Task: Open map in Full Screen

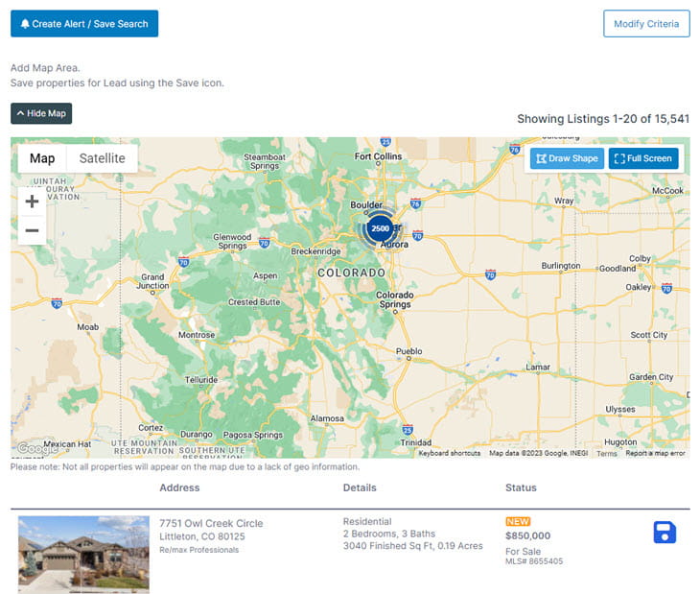Action: click(x=643, y=158)
